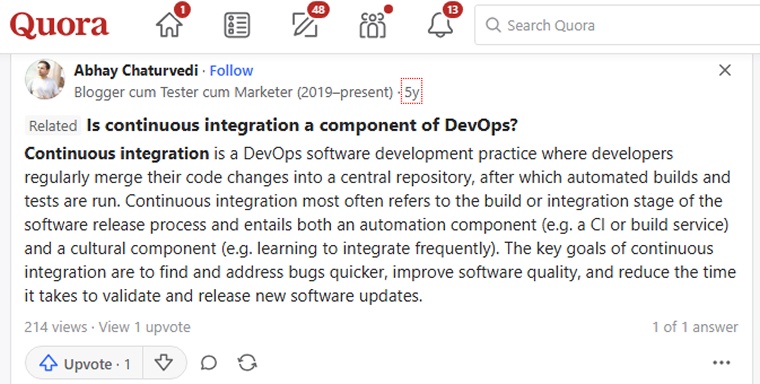Open the three-dot more options menu
Screen dimensions: 760x384
click(x=721, y=363)
